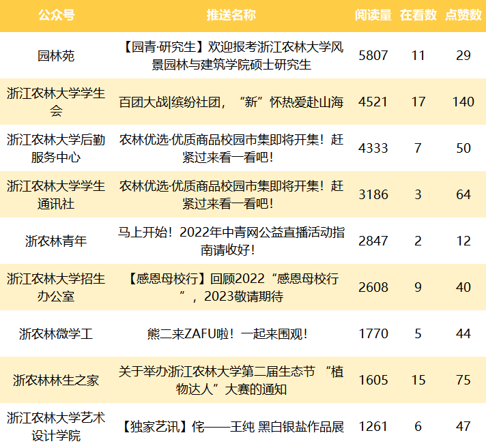Click read count 5807
The width and height of the screenshot is (486, 448).
[373, 56]
